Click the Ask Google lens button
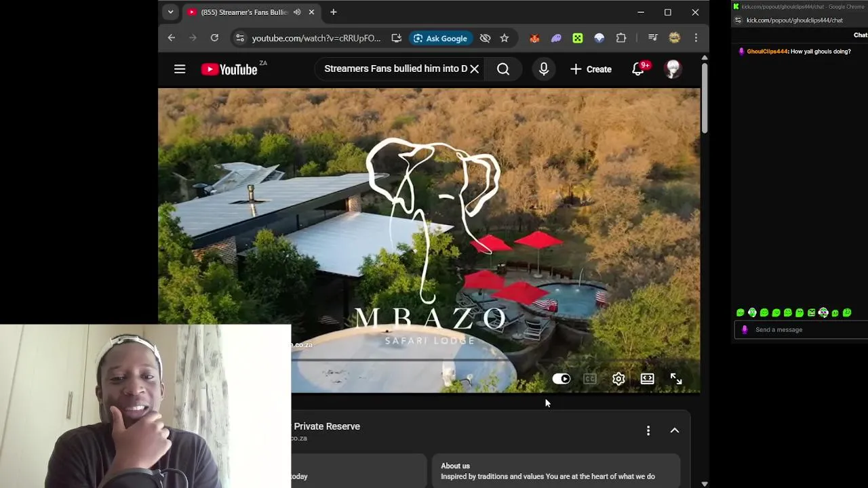 pyautogui.click(x=441, y=39)
